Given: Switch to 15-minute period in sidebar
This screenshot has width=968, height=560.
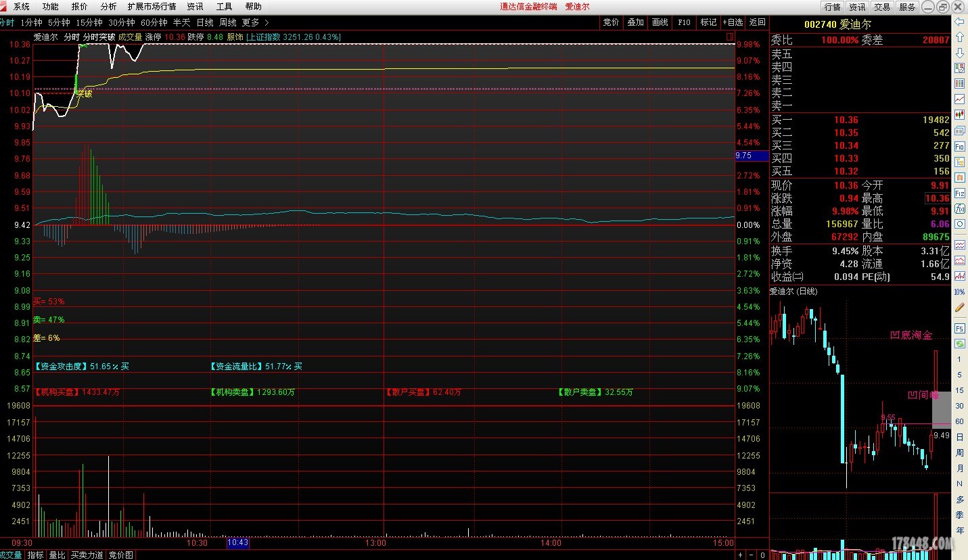Looking at the screenshot, I should click(x=959, y=391).
